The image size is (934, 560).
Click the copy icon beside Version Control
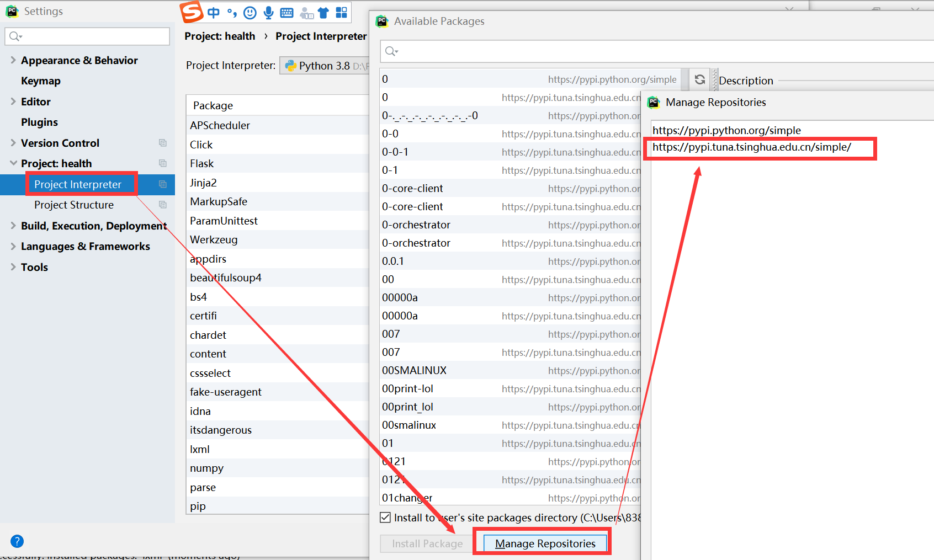pyautogui.click(x=162, y=143)
